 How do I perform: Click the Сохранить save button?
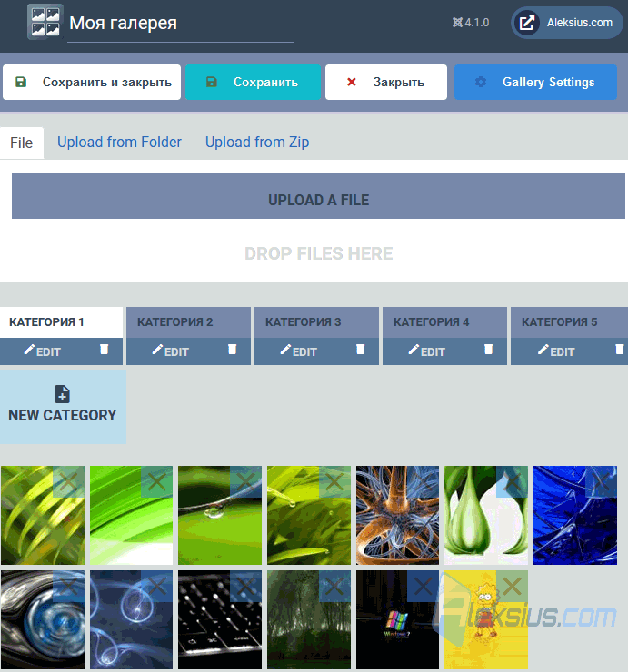[253, 83]
